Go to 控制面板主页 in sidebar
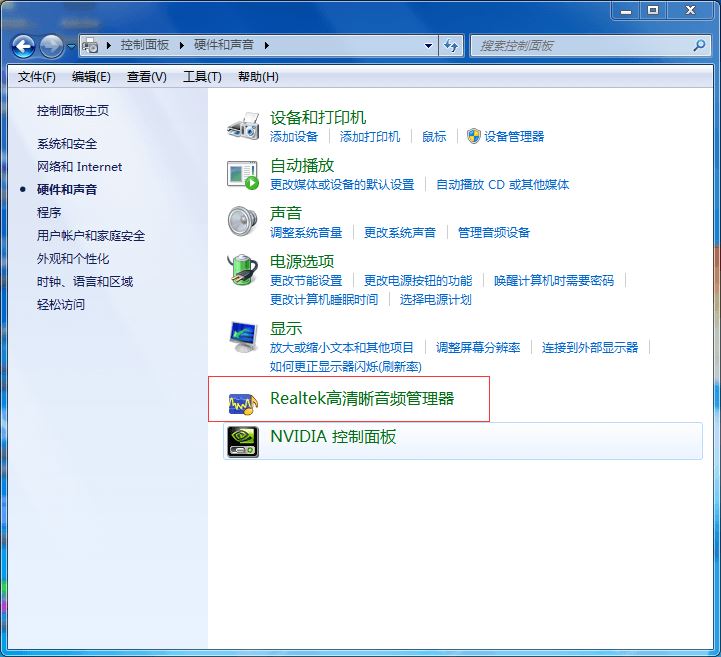Screen dimensions: 721x657 [x=73, y=111]
